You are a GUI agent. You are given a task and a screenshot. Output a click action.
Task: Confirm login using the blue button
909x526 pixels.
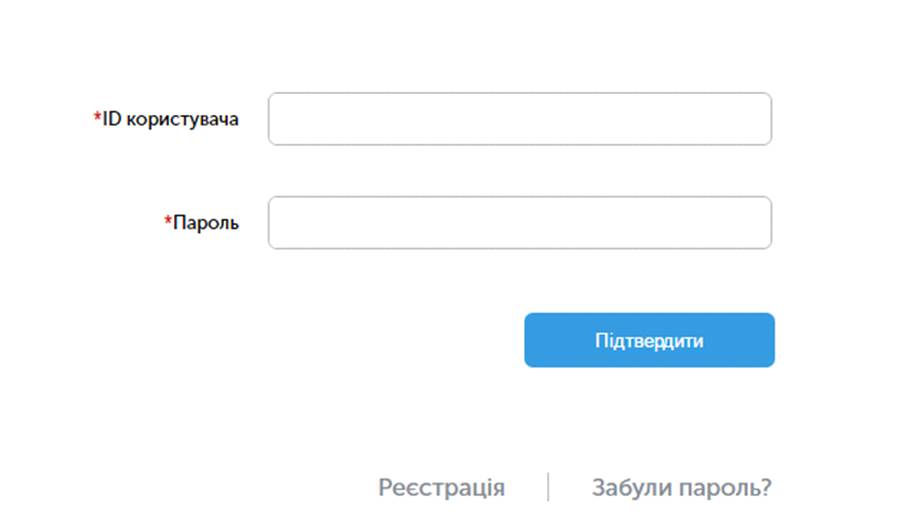point(649,340)
